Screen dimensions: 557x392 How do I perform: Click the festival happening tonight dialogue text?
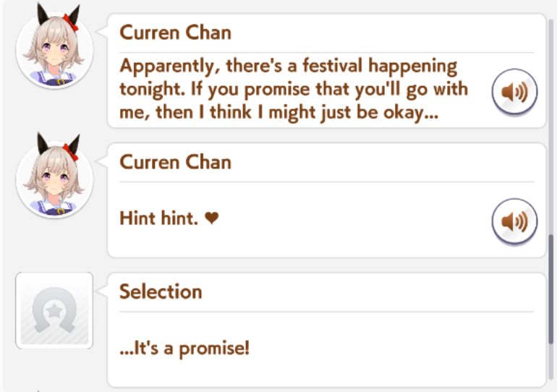pyautogui.click(x=288, y=67)
